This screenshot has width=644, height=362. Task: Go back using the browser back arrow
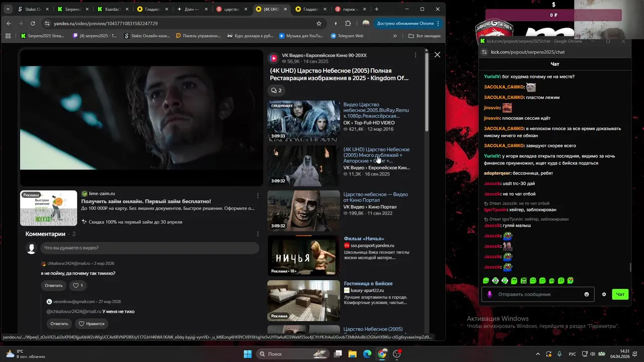(x=9, y=23)
